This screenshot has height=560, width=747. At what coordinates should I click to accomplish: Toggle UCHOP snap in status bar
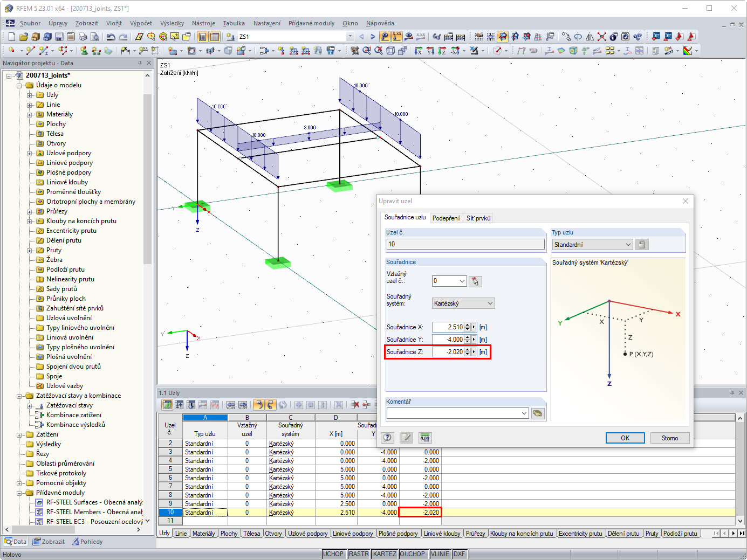[333, 554]
